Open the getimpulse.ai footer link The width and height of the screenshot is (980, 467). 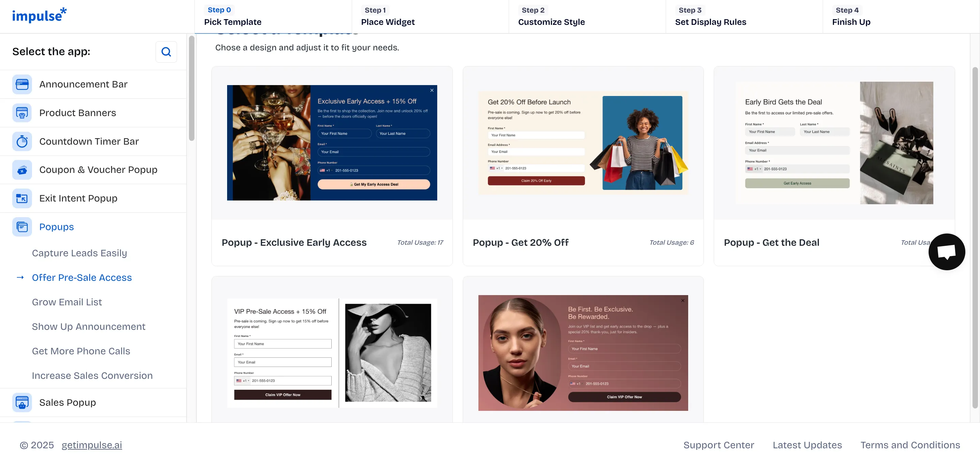coord(92,445)
